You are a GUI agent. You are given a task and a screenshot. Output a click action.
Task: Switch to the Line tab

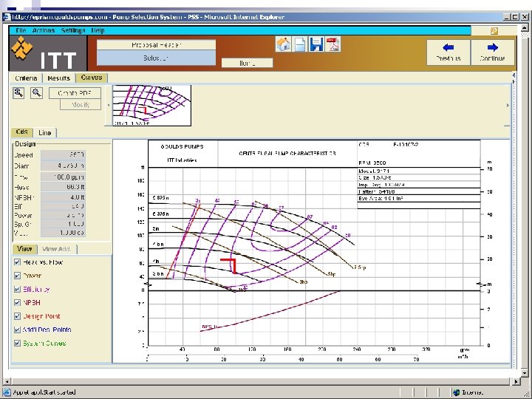point(45,133)
